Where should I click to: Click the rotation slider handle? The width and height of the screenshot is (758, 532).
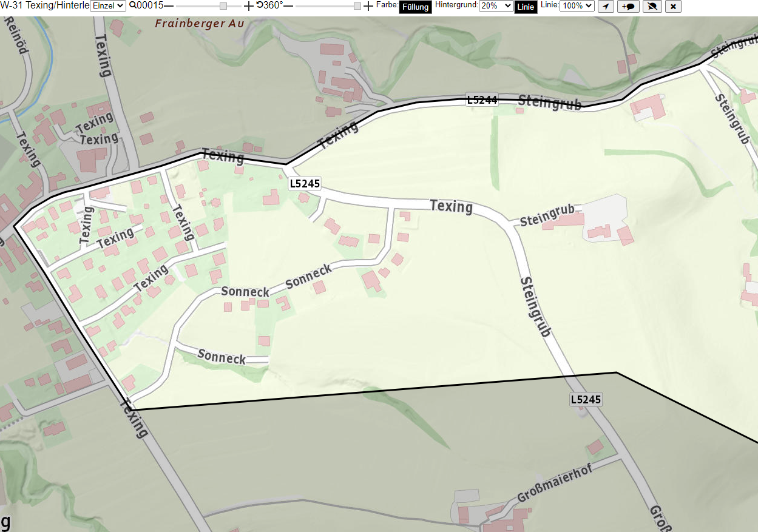[357, 6]
